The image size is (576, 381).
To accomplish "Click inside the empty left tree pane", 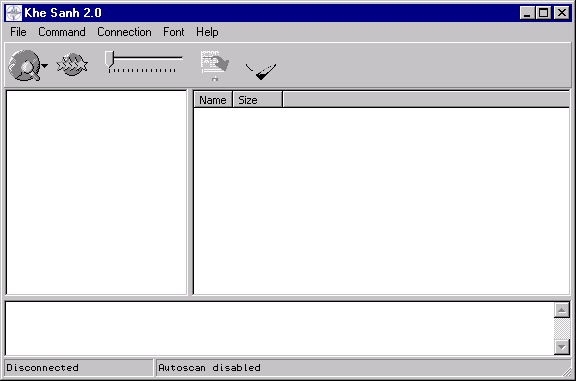I will 97,192.
